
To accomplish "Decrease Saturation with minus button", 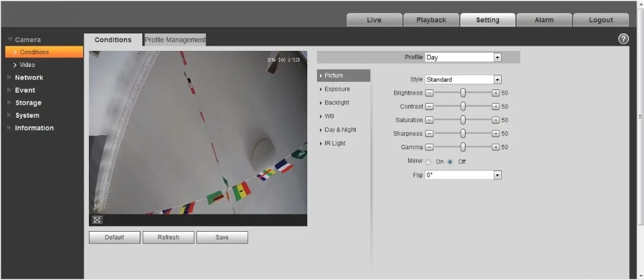I will [429, 120].
